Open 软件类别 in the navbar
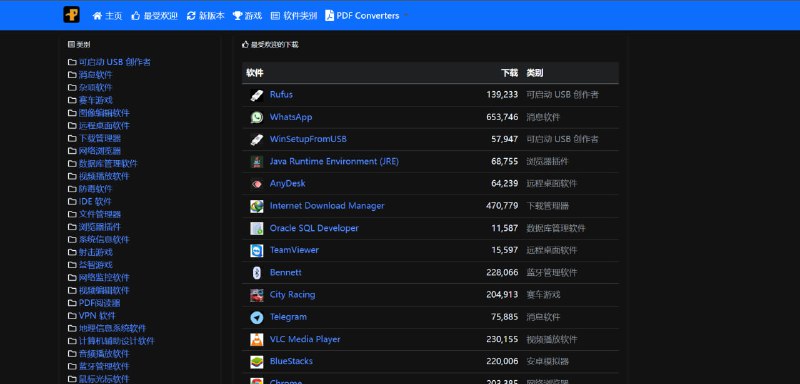Screen dimensions: 800x384 (294, 16)
